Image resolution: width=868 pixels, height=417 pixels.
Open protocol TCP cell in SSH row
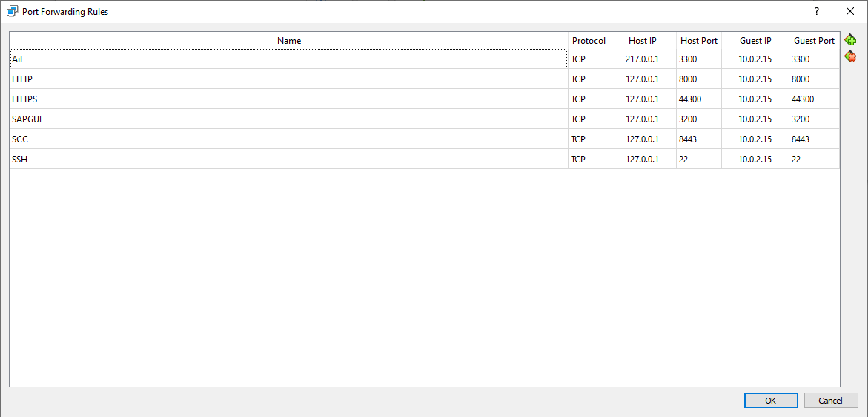[x=589, y=159]
